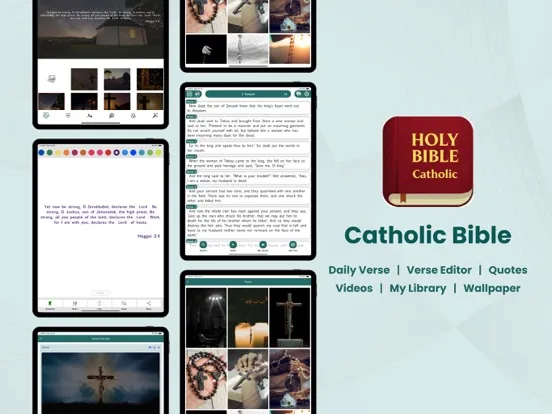Tap the Wallpaper feature label
This screenshot has width=552, height=414.
(x=492, y=288)
